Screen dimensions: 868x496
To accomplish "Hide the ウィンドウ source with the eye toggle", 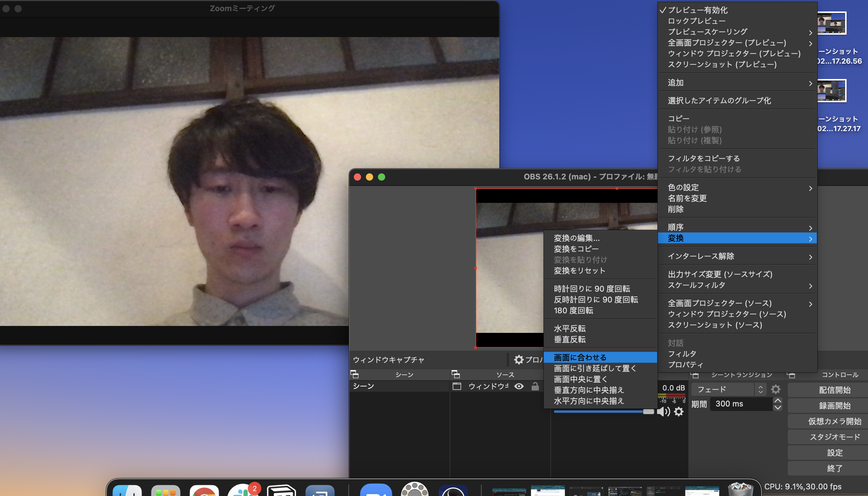I will tap(518, 386).
